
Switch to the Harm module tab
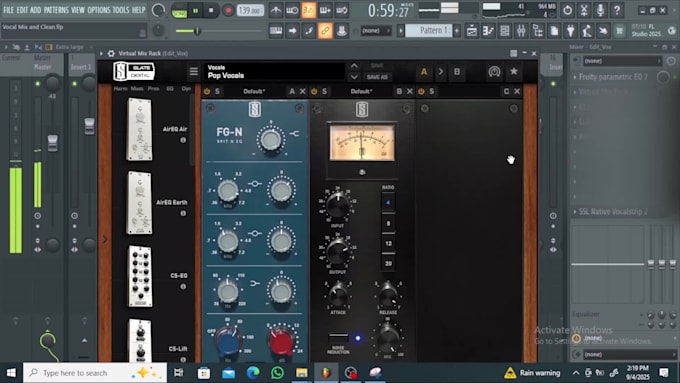[x=121, y=88]
